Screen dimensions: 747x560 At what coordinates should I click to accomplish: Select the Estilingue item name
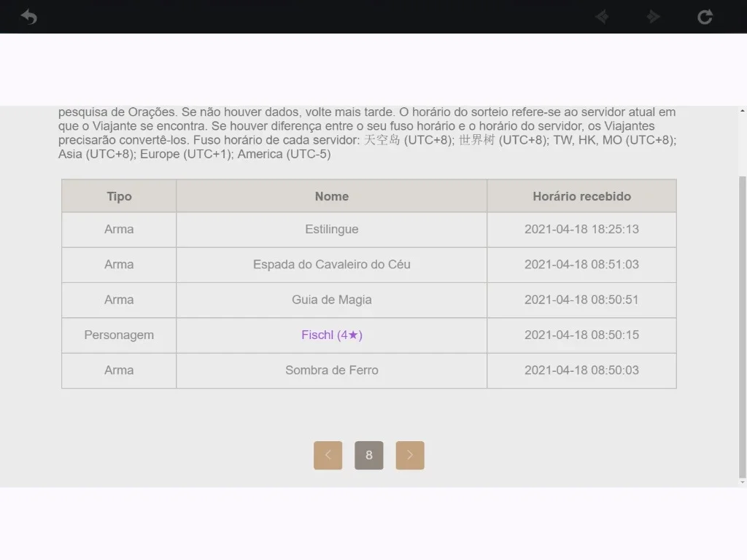pyautogui.click(x=332, y=229)
